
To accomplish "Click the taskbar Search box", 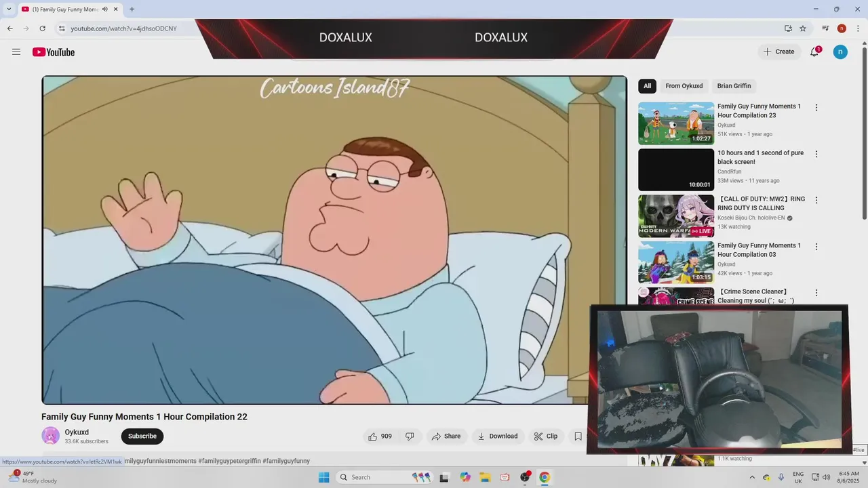I will pyautogui.click(x=385, y=477).
